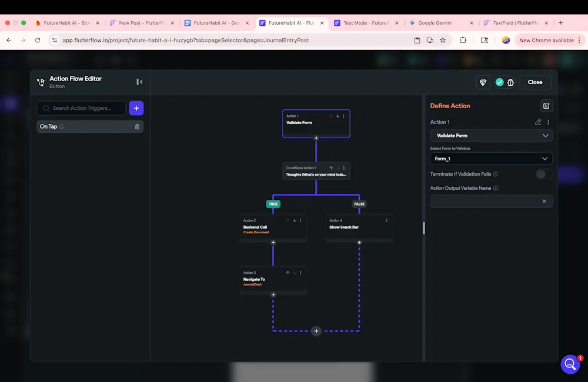Open the info icon beside On Tap
The width and height of the screenshot is (588, 382).
tap(62, 127)
